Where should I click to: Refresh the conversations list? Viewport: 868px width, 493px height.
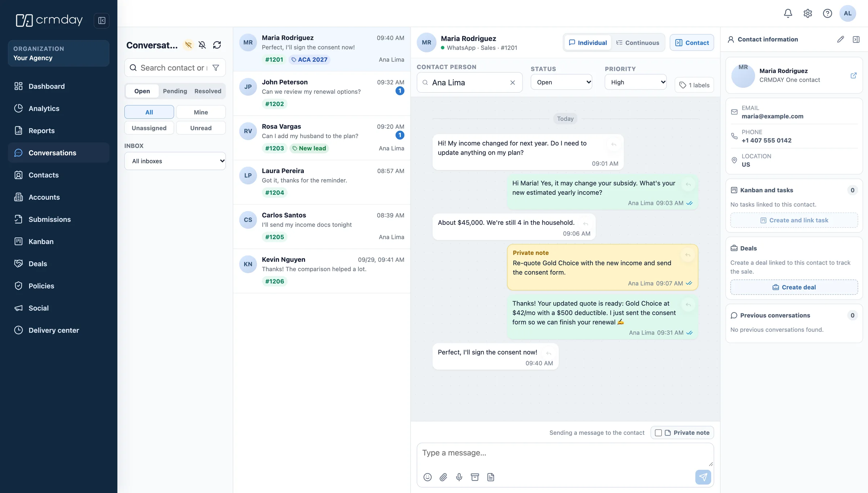pyautogui.click(x=217, y=45)
